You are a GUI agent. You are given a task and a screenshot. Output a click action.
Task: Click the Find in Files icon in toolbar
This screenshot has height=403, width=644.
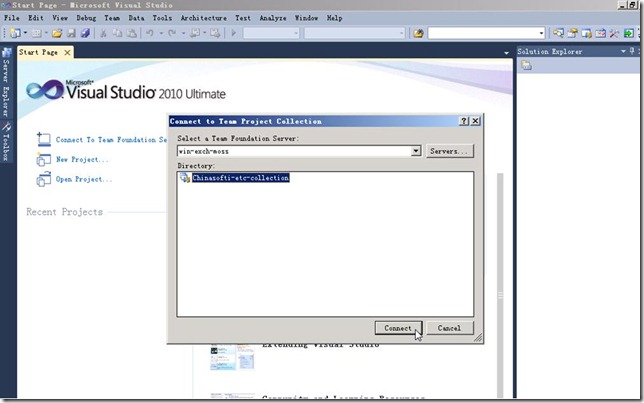419,33
